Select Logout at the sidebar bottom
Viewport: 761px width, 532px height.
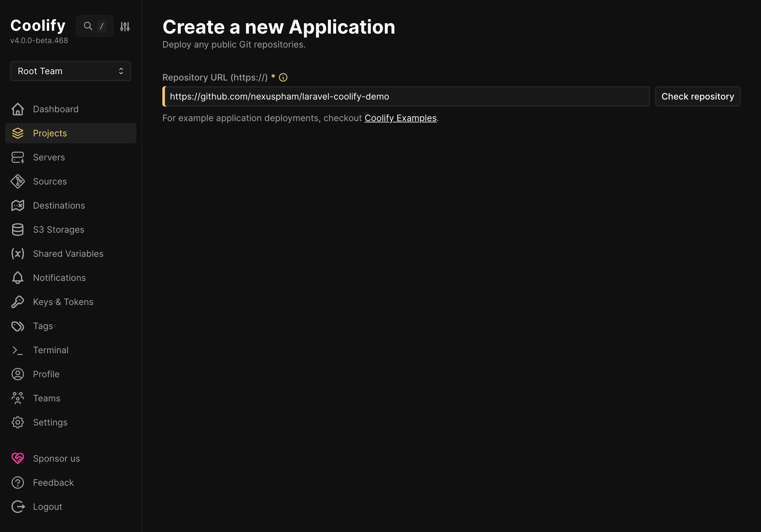click(47, 506)
